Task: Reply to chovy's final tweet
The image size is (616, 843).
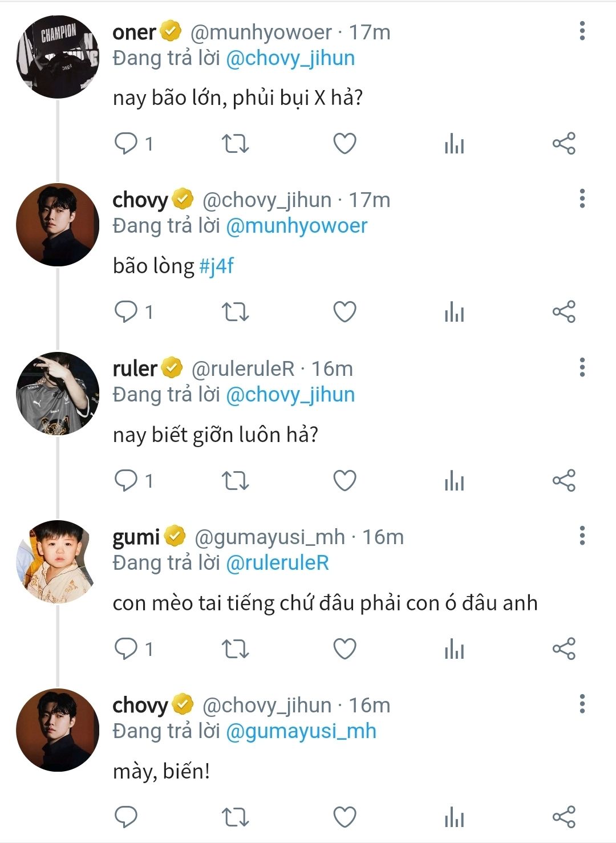Action: 126,817
